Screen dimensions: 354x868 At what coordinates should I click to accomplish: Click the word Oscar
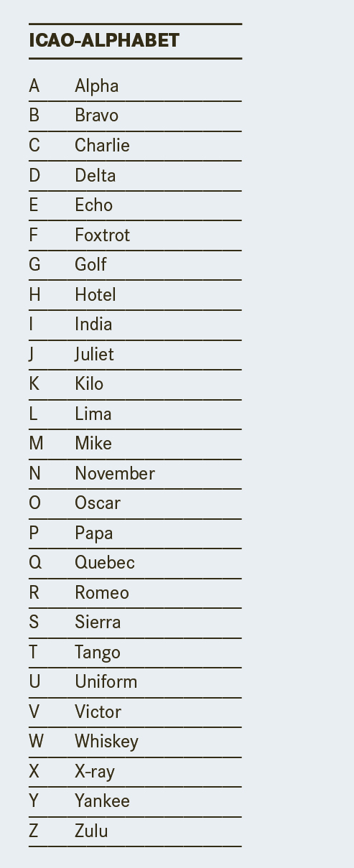coord(98,503)
